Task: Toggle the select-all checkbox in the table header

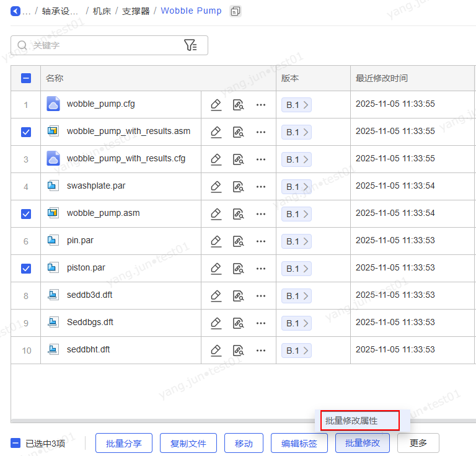Action: [26, 78]
